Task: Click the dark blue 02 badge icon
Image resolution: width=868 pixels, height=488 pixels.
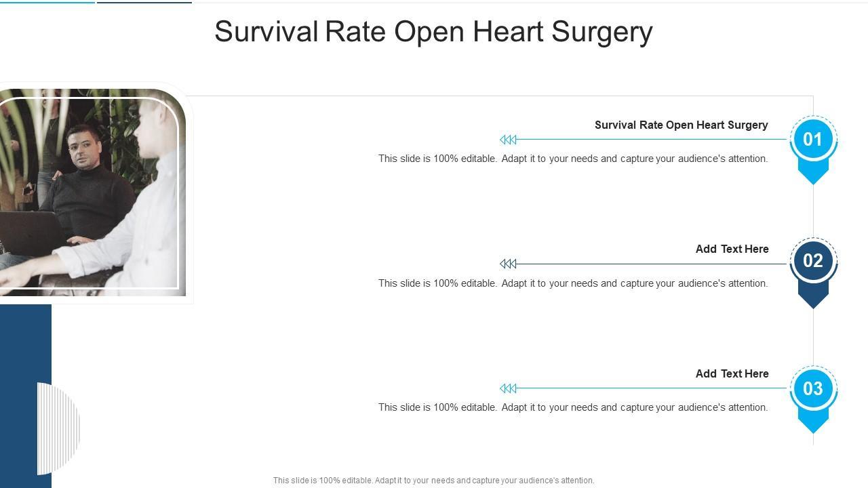Action: point(812,261)
